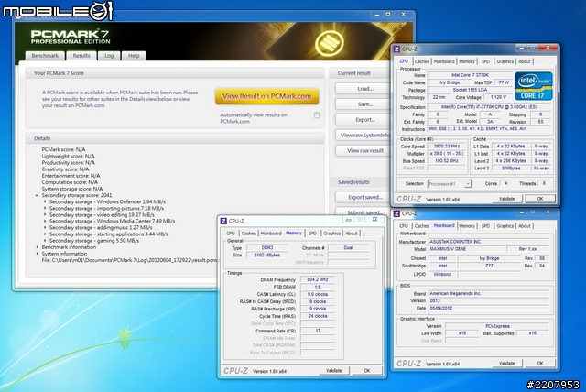Select Caches tab in processor CPU-Z window
Image resolution: width=586 pixels, height=392 pixels.
point(421,61)
